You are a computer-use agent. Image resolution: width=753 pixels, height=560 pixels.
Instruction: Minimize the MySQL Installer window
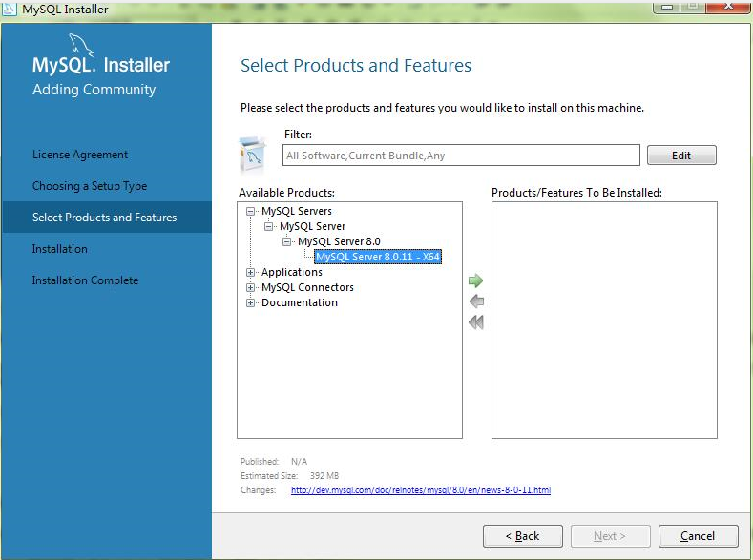(667, 7)
